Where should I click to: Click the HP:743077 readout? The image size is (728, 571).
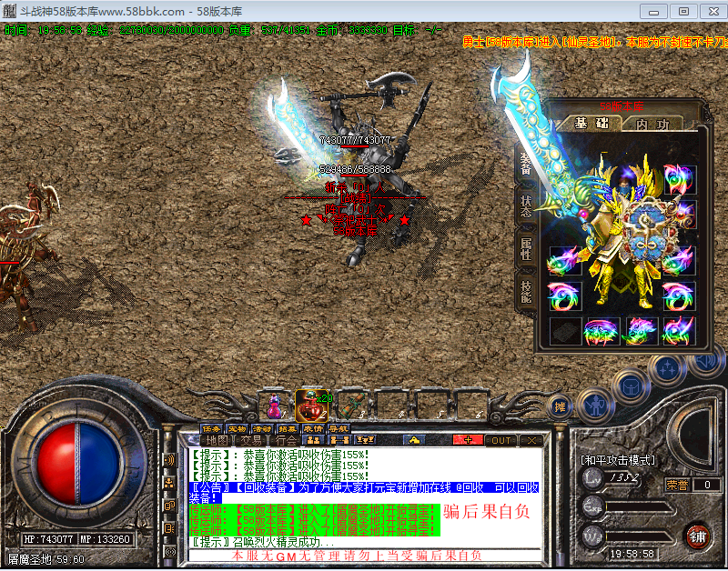pos(48,539)
